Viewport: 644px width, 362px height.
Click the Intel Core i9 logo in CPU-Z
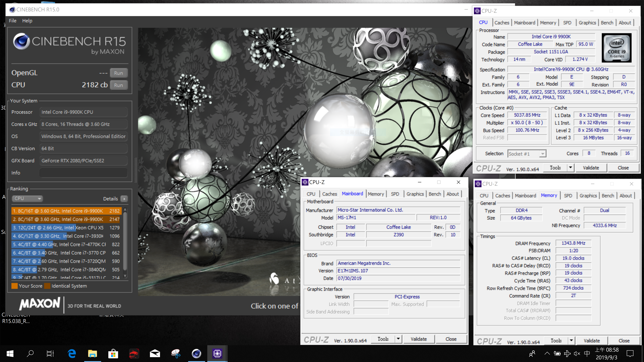point(616,48)
